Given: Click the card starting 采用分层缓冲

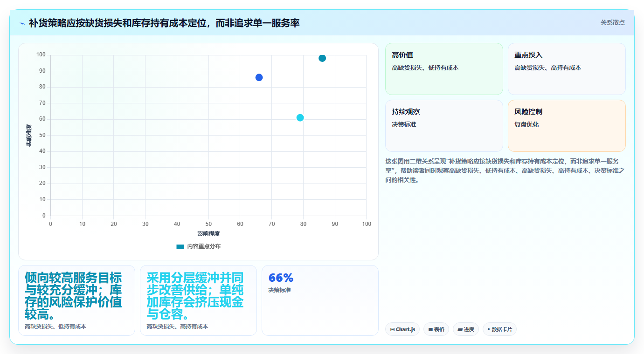Looking at the screenshot, I should [x=198, y=300].
